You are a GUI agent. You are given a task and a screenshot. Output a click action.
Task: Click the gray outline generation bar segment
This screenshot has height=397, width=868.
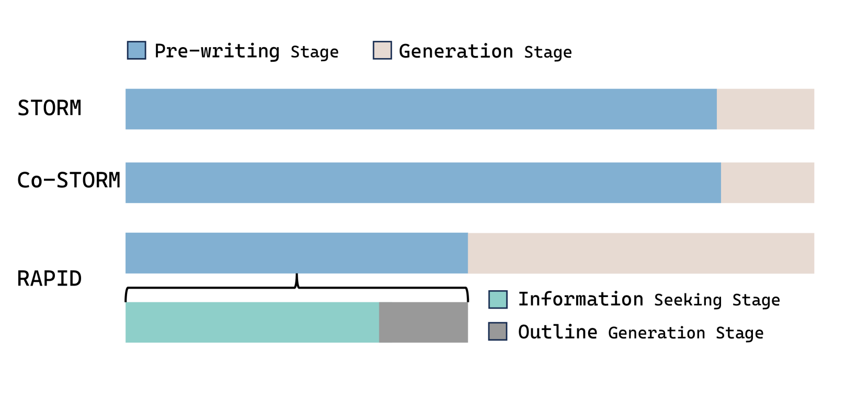(x=424, y=322)
